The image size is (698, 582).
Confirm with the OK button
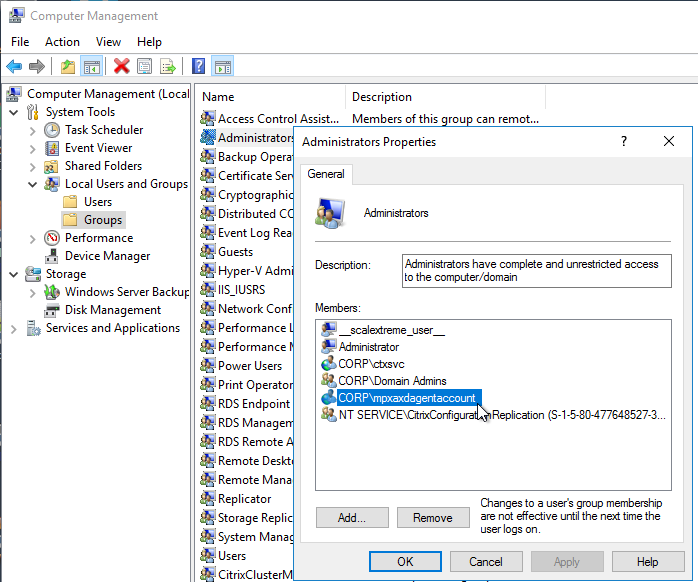[405, 562]
